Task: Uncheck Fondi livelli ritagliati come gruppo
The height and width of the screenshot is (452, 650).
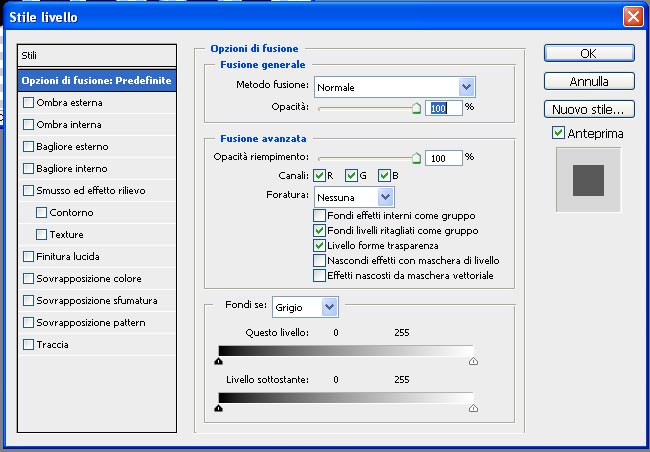Action: [x=319, y=231]
